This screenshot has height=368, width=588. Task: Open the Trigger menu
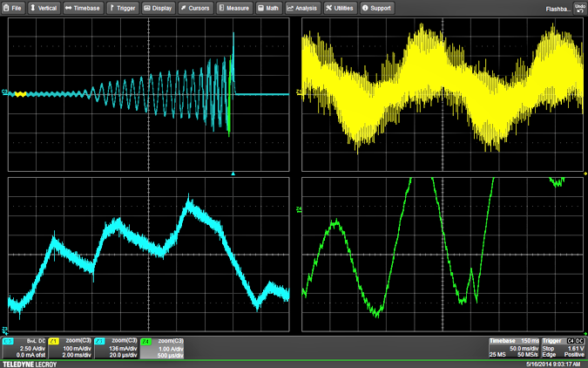click(x=123, y=8)
